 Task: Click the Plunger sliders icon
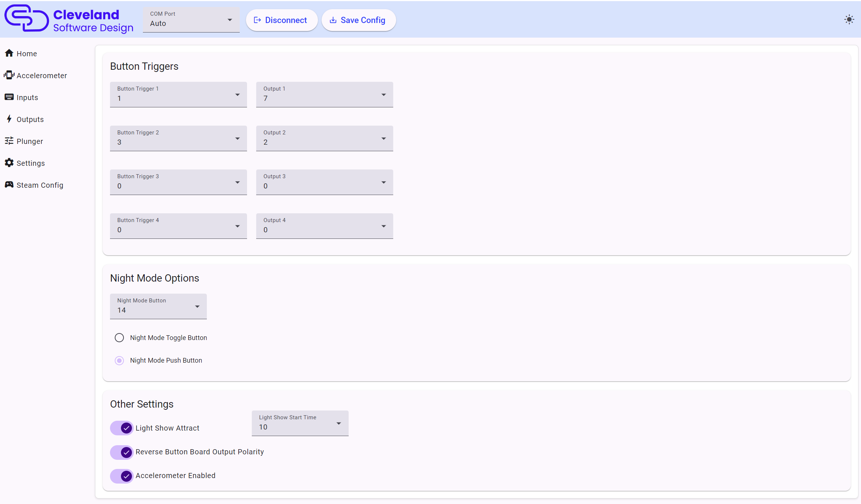pos(9,141)
